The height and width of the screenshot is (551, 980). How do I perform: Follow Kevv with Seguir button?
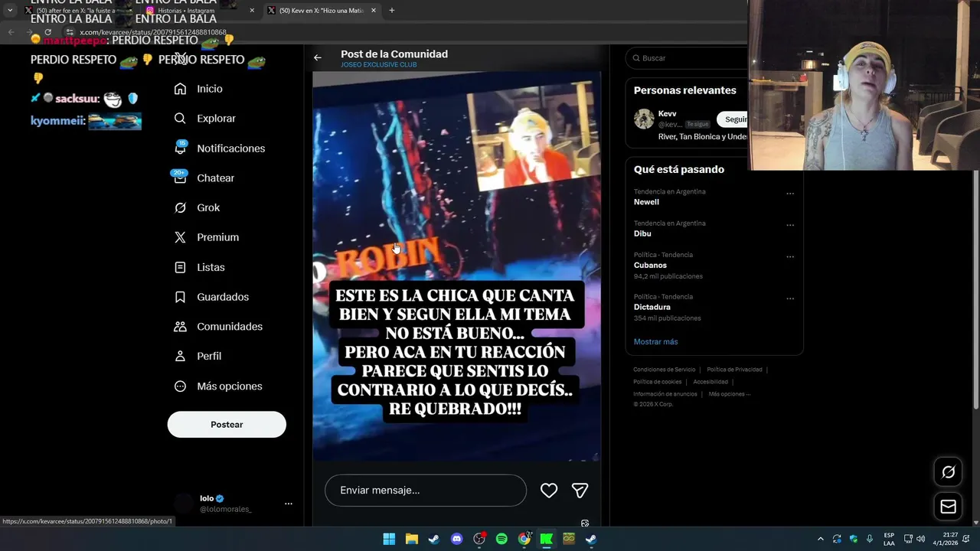click(733, 119)
